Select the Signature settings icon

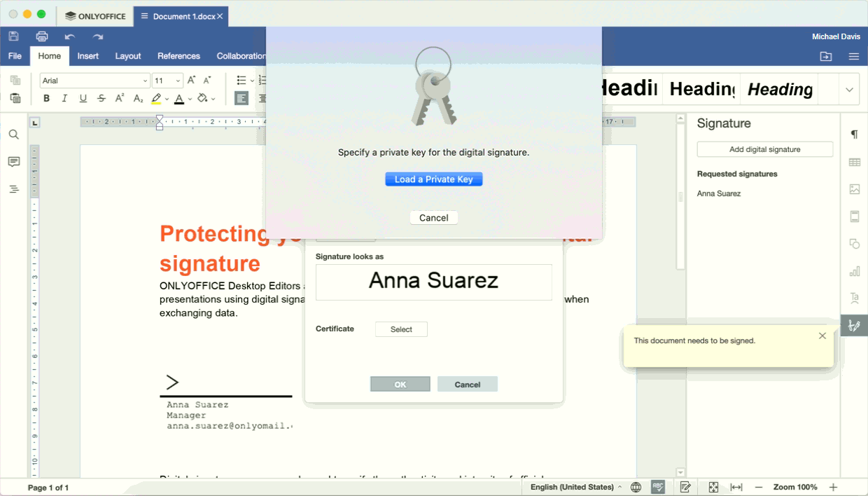(854, 325)
